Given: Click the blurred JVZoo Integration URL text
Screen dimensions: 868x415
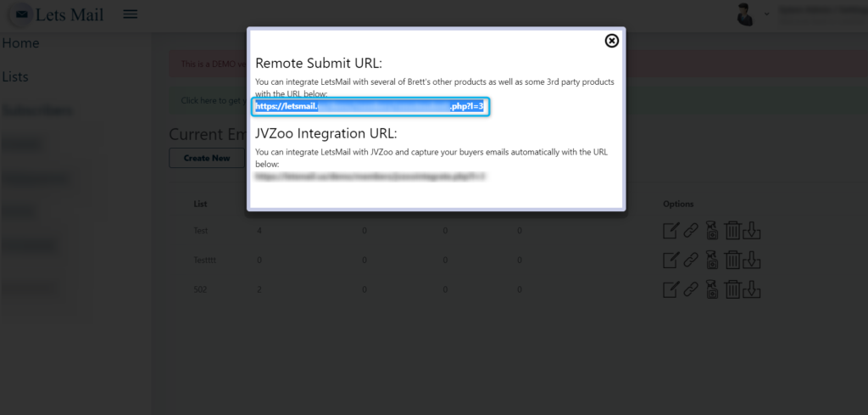Looking at the screenshot, I should (370, 177).
